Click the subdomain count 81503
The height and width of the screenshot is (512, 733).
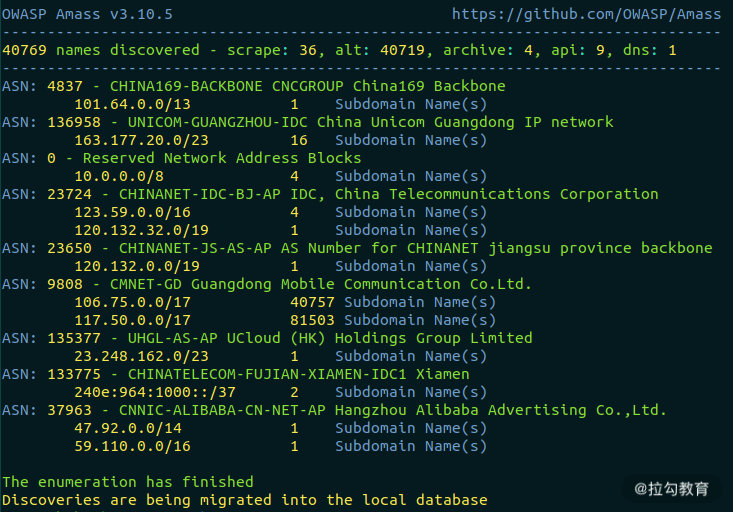point(312,320)
